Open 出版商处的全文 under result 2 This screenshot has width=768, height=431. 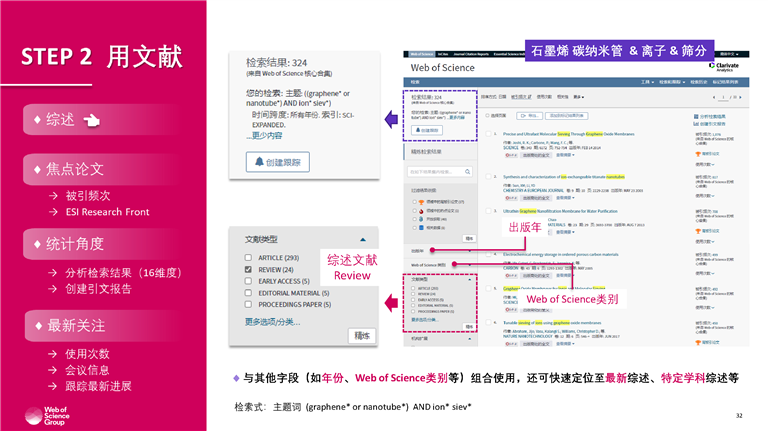pos(536,198)
